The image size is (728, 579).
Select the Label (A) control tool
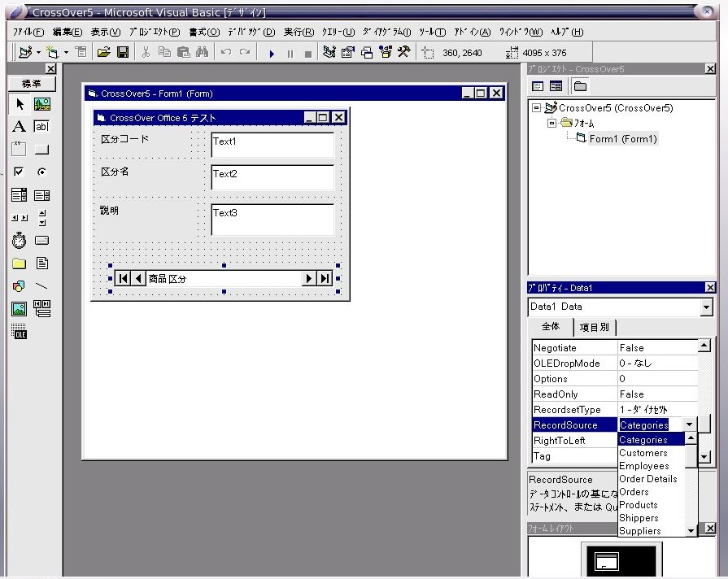19,126
